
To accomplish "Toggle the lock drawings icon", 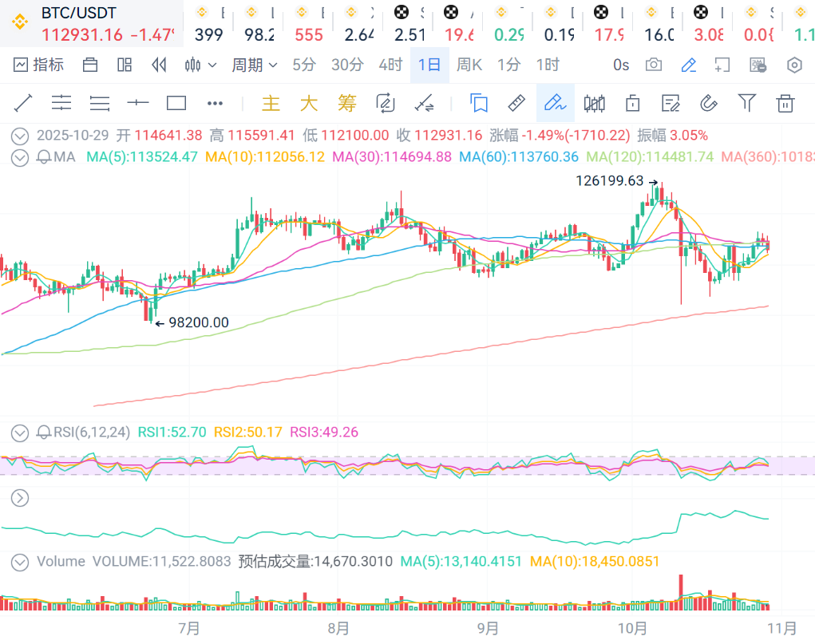I will [x=633, y=103].
